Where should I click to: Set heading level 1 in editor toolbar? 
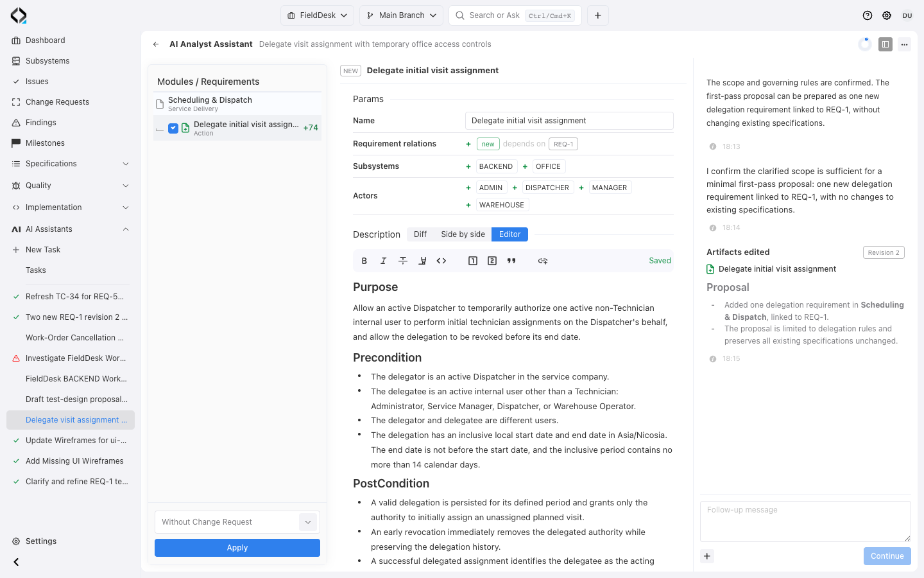pyautogui.click(x=473, y=261)
